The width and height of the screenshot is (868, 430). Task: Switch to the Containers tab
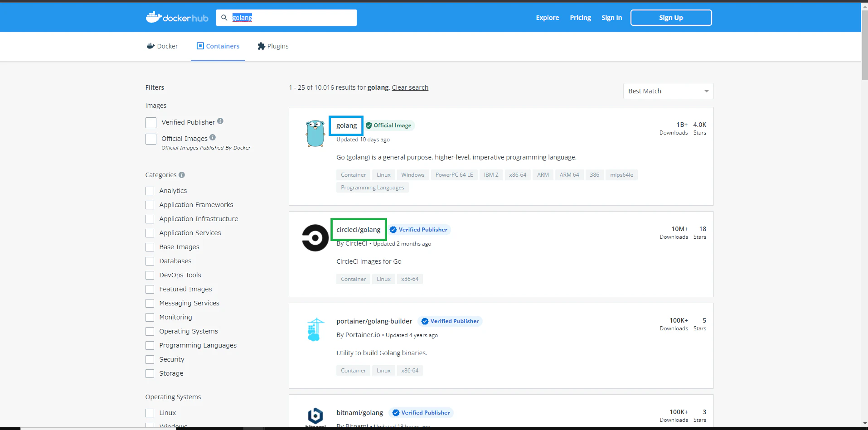point(218,46)
